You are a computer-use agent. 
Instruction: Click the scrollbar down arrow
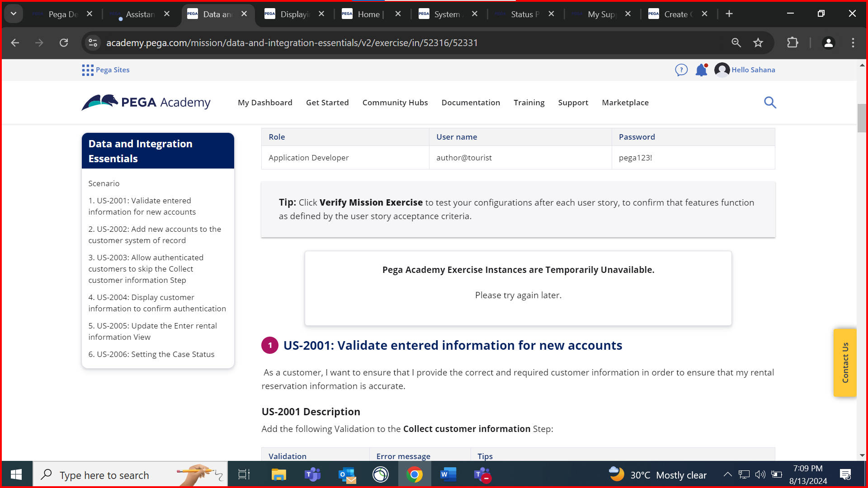tap(862, 455)
